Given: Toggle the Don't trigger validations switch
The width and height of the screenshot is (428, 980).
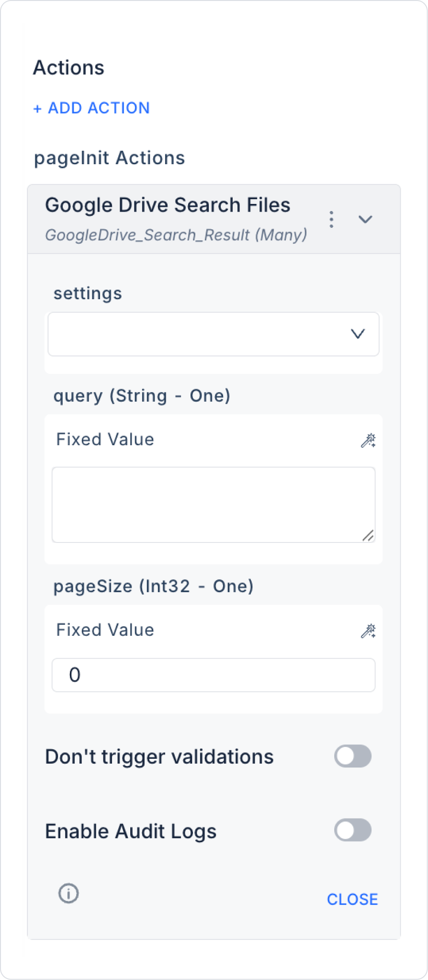Looking at the screenshot, I should [x=353, y=756].
